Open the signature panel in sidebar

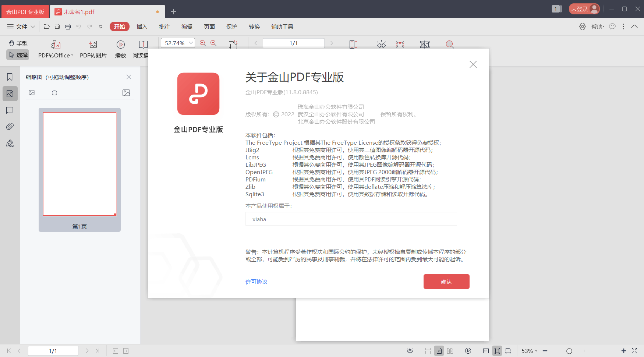(x=10, y=143)
